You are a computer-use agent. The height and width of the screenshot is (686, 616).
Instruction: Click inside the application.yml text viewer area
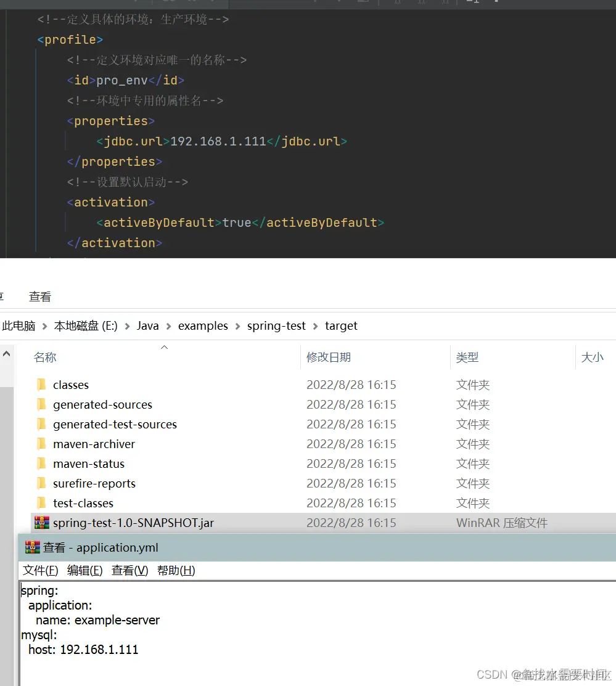pos(318,634)
